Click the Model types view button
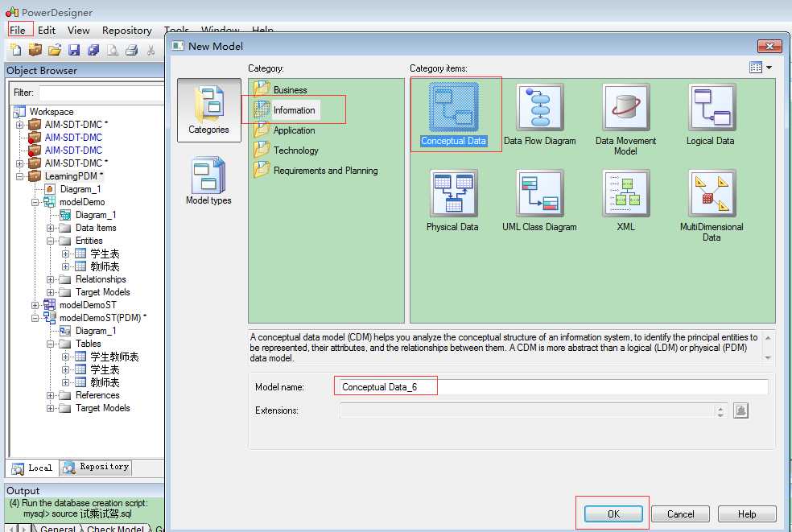 208,180
